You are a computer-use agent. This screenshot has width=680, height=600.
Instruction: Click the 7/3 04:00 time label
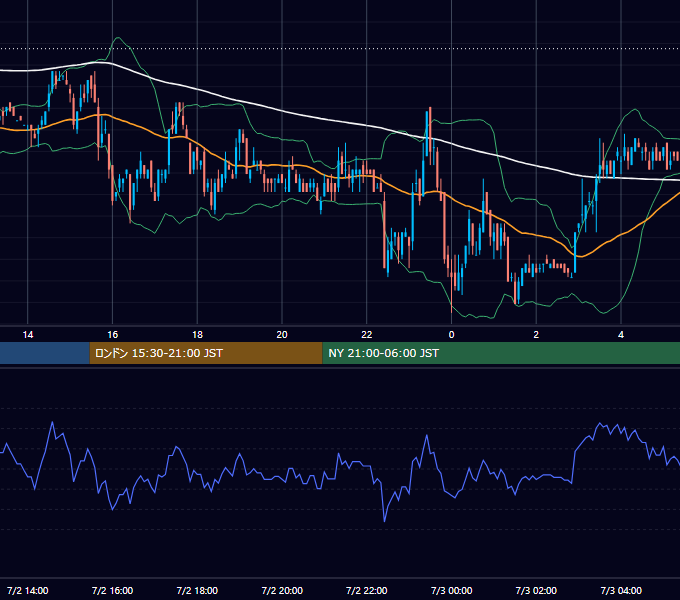pyautogui.click(x=621, y=590)
